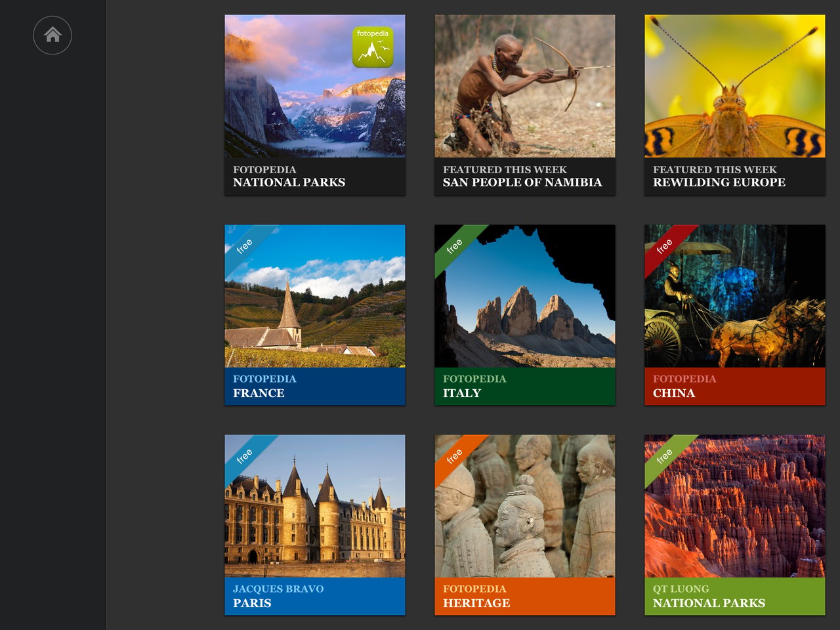
Task: Open the butterfly Rewilding Europe photo
Action: coord(735,86)
